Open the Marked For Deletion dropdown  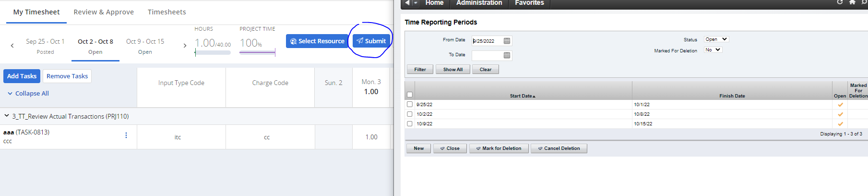coord(713,50)
